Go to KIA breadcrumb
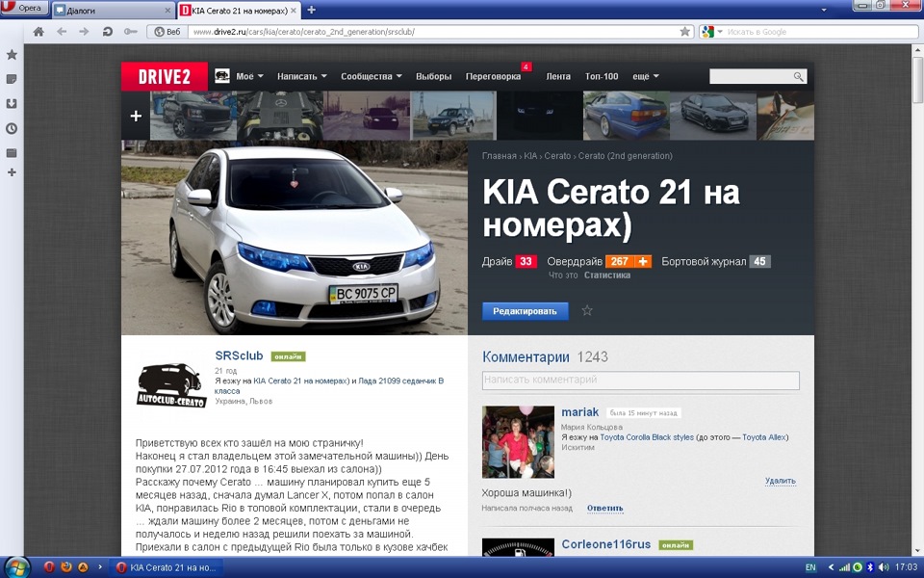This screenshot has height=578, width=924. click(530, 156)
